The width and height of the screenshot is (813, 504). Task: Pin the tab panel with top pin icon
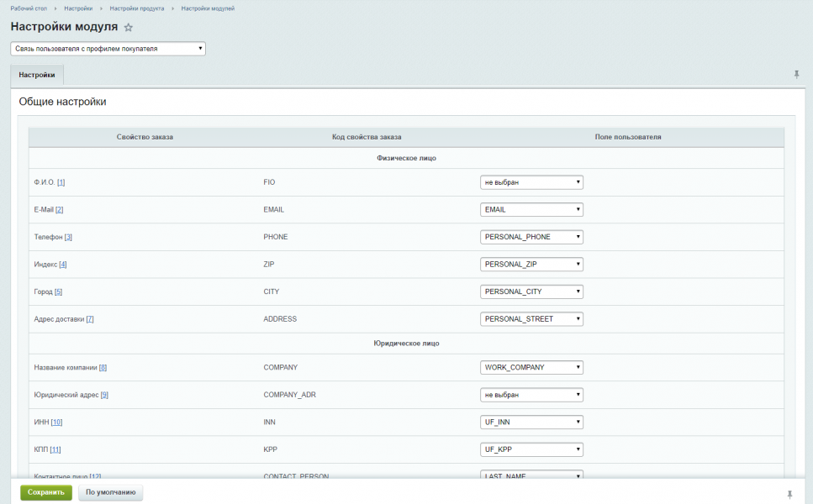(x=796, y=75)
